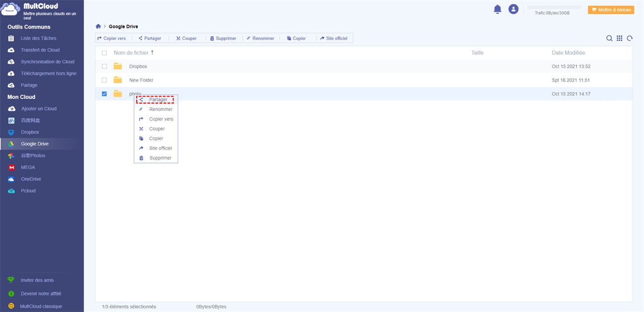Click the traffic usage progress bar

click(x=554, y=7)
